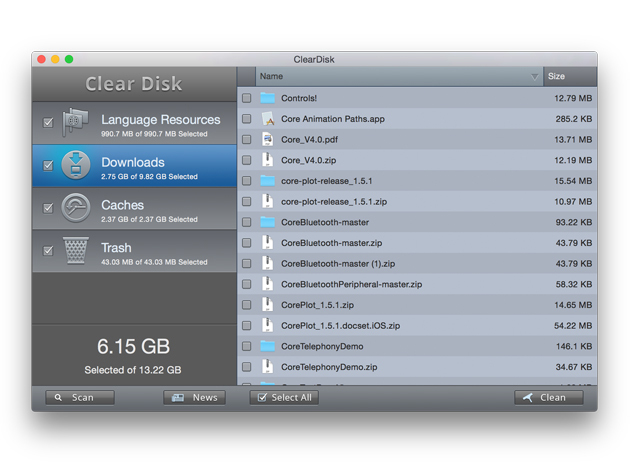630x473 pixels.
Task: Click CoreTelephonyDemo.zip archive icon
Action: pos(267,367)
